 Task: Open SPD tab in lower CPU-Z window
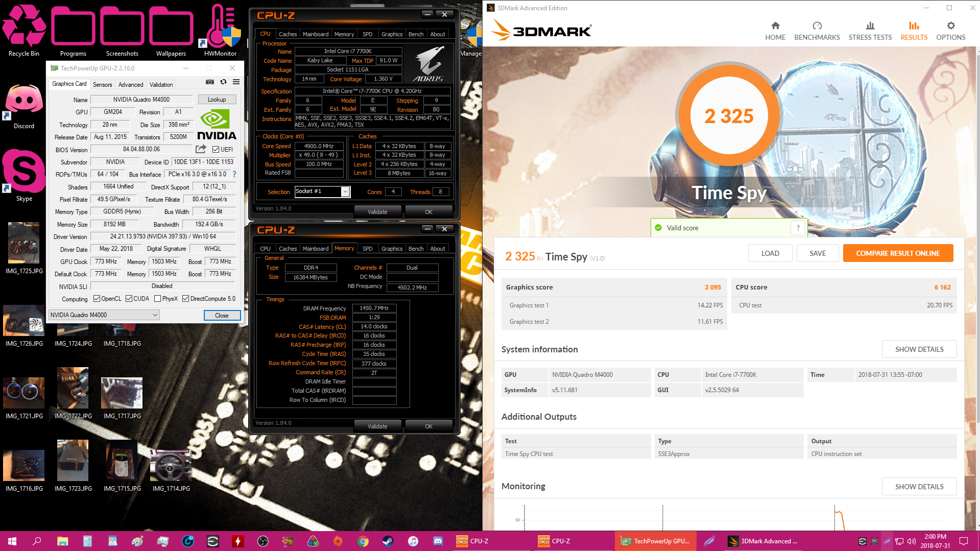(367, 249)
